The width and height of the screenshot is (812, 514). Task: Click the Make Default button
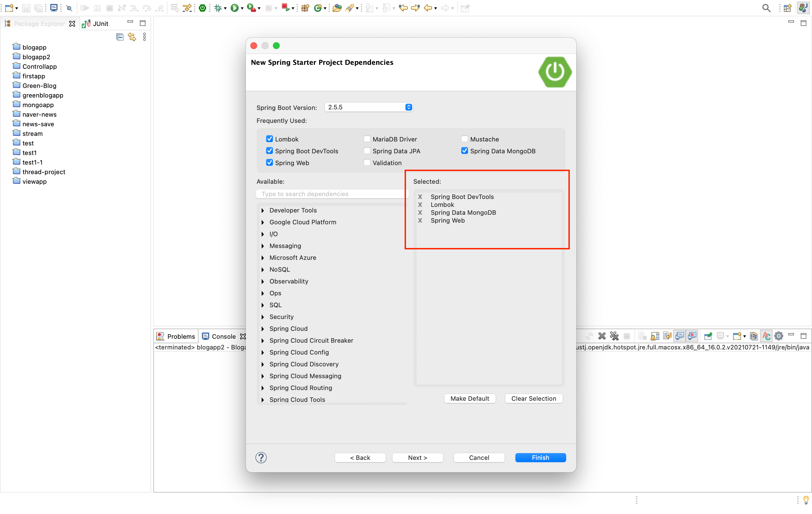pyautogui.click(x=469, y=398)
